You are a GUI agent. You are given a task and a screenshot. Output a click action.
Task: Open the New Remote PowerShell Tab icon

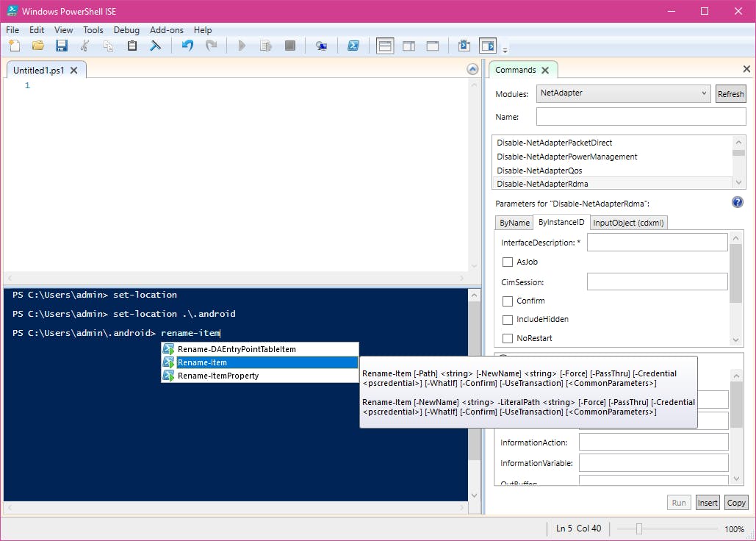click(x=321, y=46)
